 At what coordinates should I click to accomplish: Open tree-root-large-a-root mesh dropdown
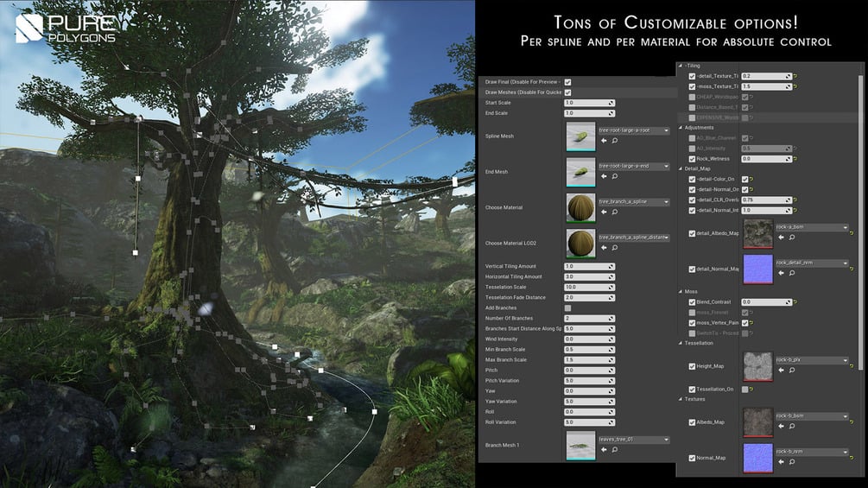click(x=634, y=130)
